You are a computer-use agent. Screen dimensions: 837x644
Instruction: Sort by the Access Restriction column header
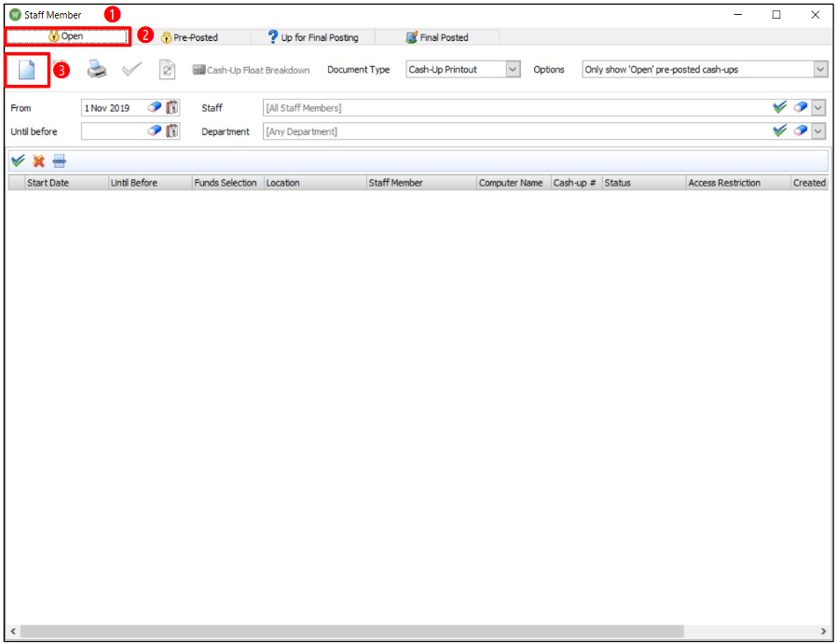coord(738,183)
